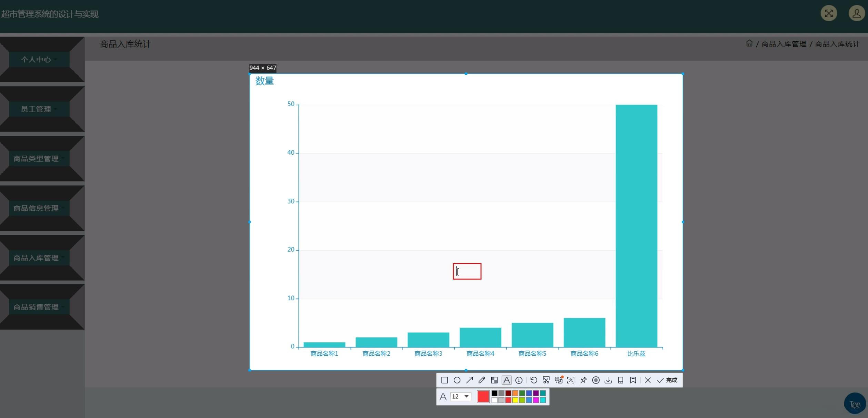
Task: Open the screenshot translate tool
Action: (x=558, y=380)
